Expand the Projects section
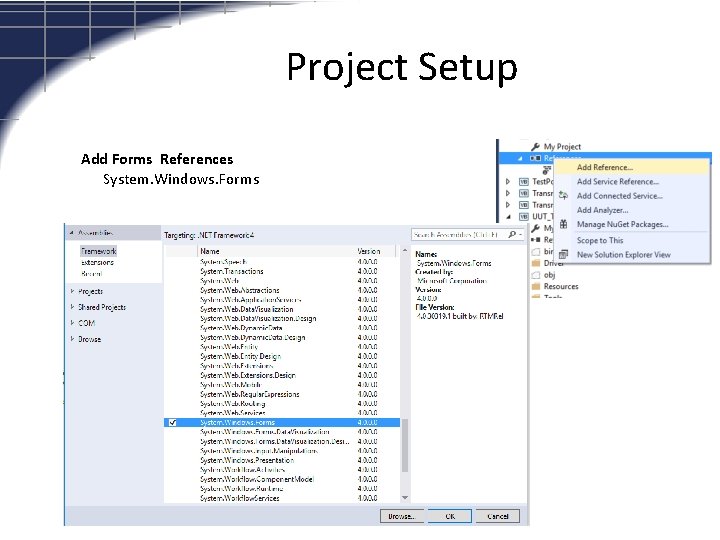Screen dimensions: 720x540 click(72, 291)
